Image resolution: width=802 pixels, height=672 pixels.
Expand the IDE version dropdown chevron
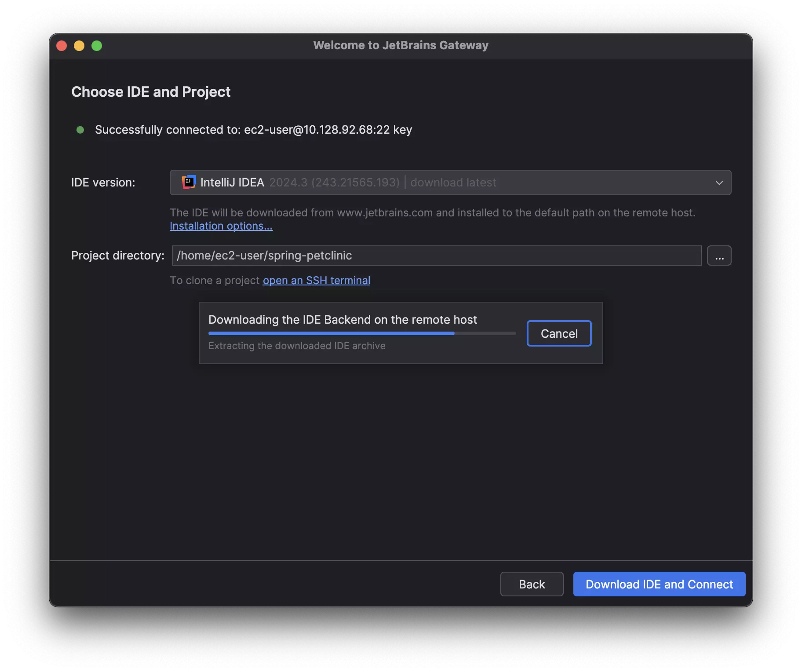(x=719, y=183)
